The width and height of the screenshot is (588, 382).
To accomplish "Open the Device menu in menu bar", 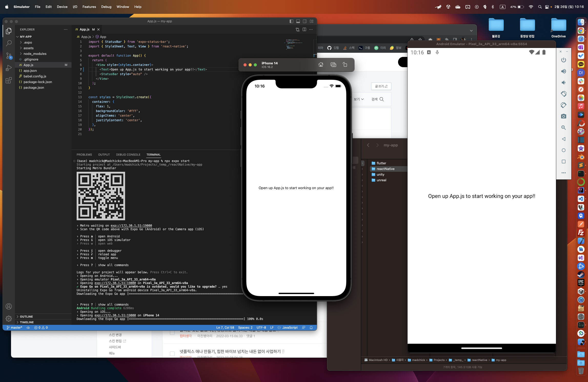I will coord(62,7).
